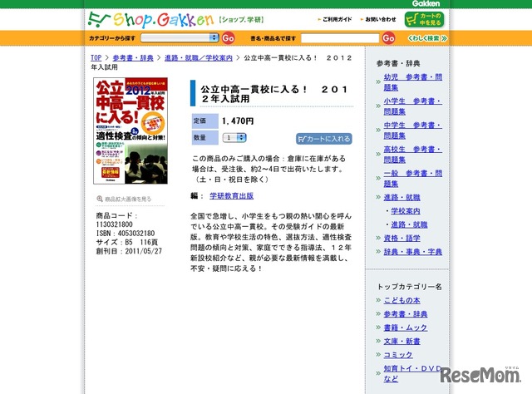Open 高校生 参考書・問題集 sidebar link
The height and width of the screenshot is (394, 532).
pos(413,155)
